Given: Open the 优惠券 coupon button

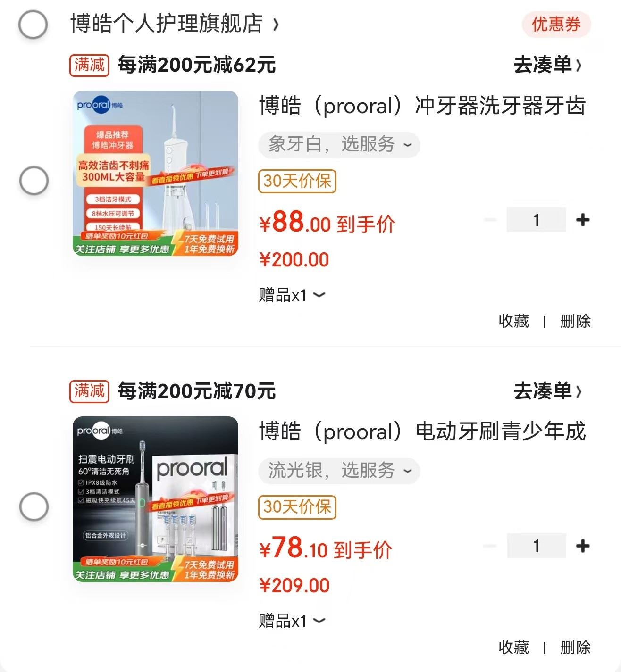Looking at the screenshot, I should [556, 25].
